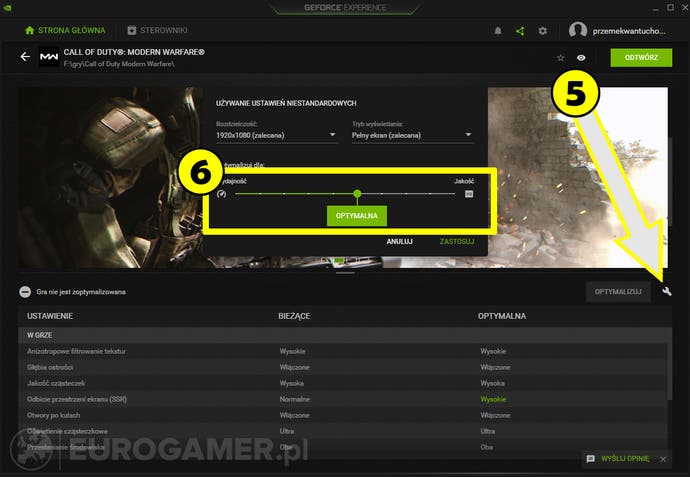Select Oświetlenie cząsteczkowe row
690x477 pixels.
tap(343, 431)
